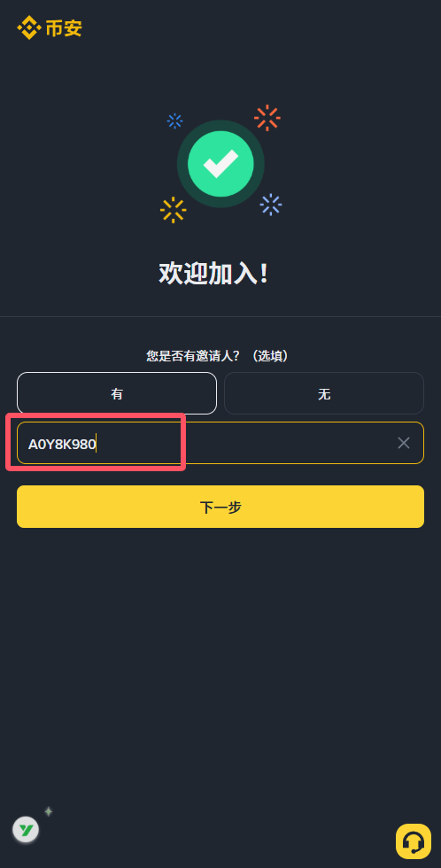Click the yellow sparkle burst decoration
This screenshot has height=868, width=441.
click(x=174, y=211)
